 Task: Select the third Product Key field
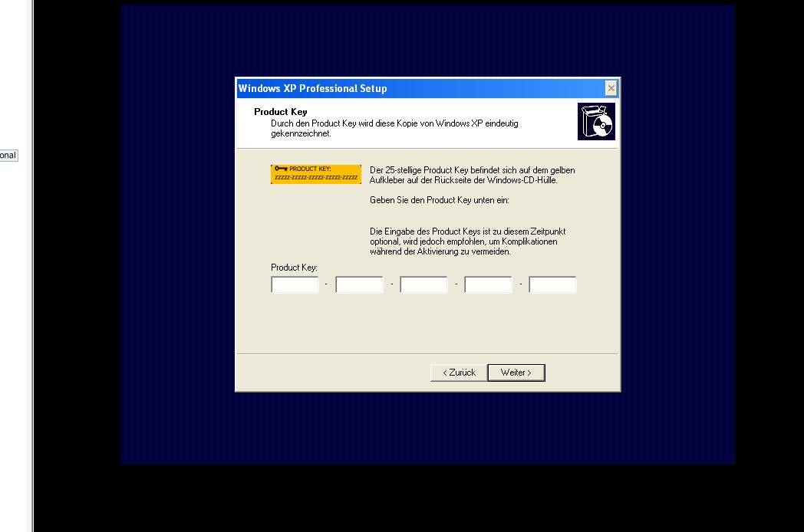[423, 284]
